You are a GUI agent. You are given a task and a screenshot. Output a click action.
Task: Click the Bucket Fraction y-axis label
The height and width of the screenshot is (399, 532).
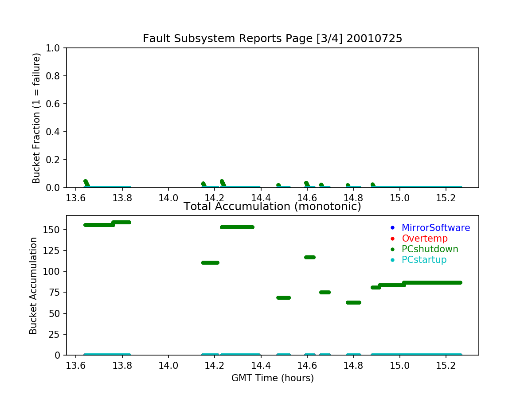pyautogui.click(x=36, y=118)
